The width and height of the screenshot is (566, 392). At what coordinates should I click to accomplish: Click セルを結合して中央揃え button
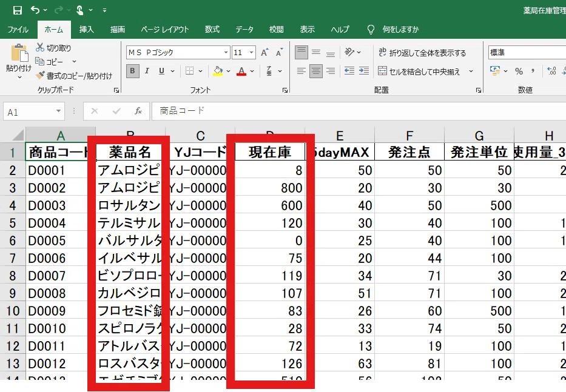pos(419,71)
